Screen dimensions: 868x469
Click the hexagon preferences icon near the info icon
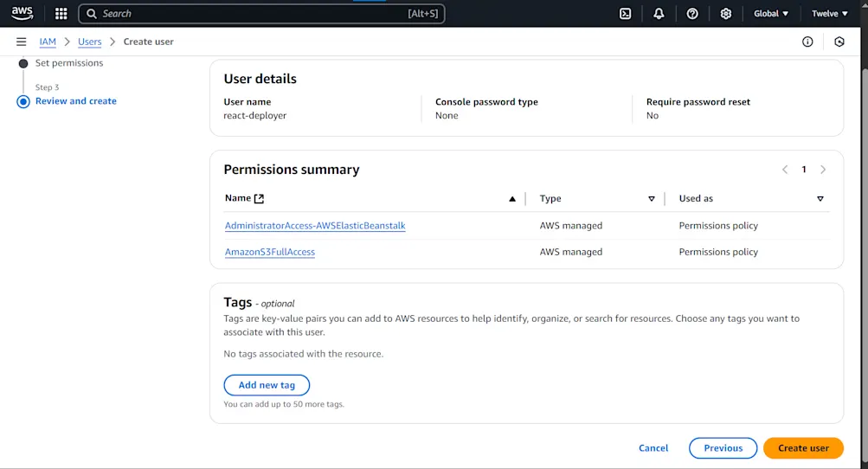point(839,42)
